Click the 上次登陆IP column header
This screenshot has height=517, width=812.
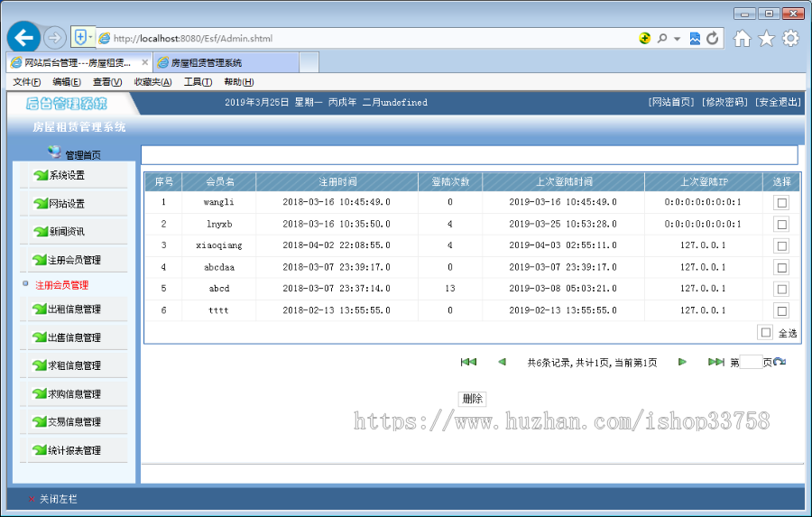click(704, 182)
